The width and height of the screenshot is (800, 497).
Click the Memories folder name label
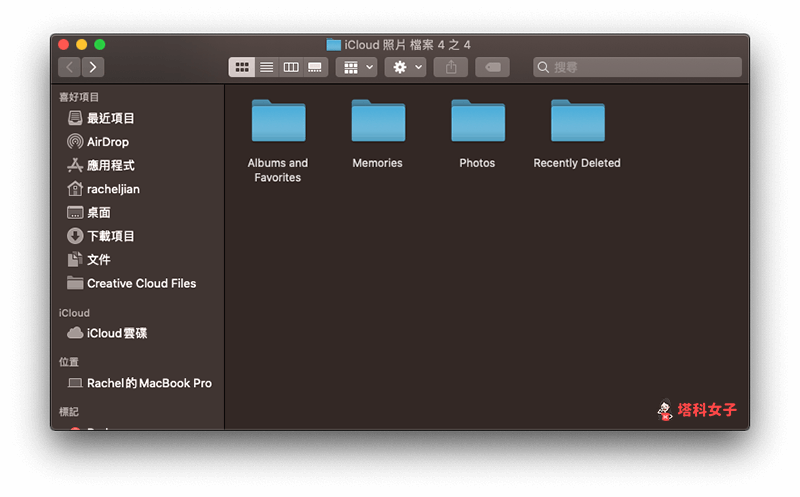coord(378,163)
